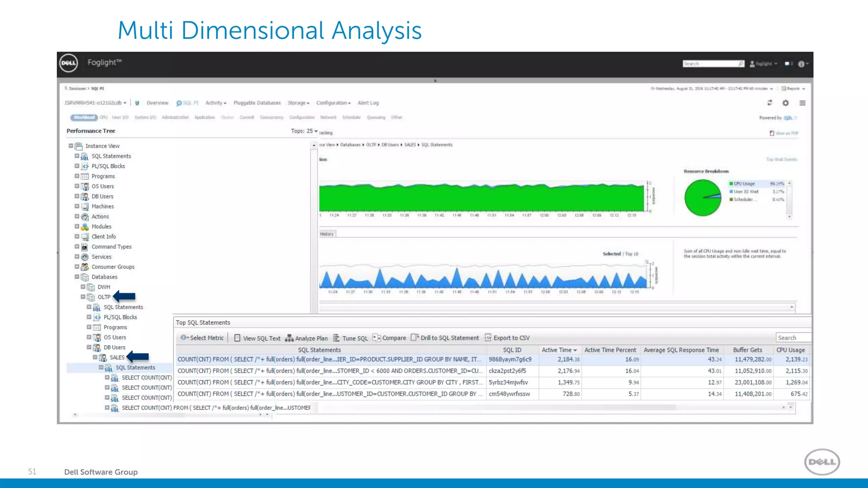Click the DWH database icon
868x488 pixels.
(x=91, y=287)
